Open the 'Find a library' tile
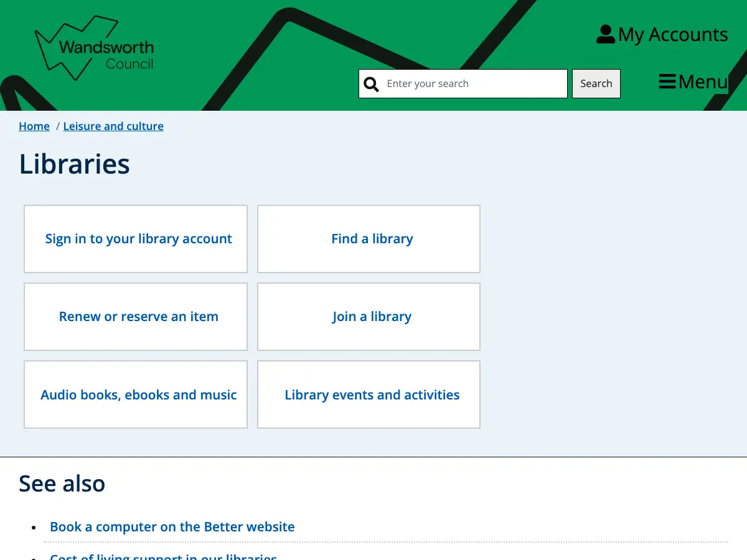747x560 pixels. [x=369, y=239]
